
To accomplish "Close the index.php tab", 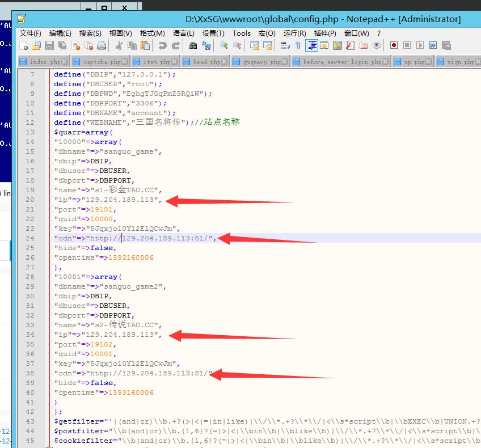I will pyautogui.click(x=65, y=62).
